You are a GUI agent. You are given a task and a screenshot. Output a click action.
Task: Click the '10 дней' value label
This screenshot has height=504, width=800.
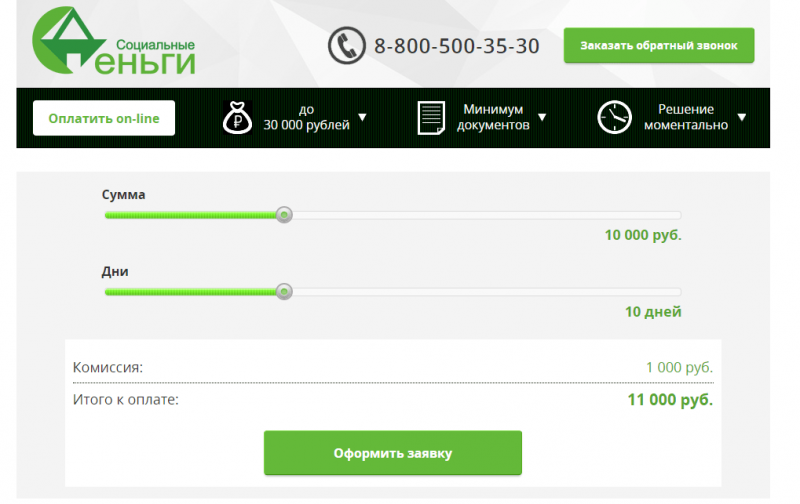pyautogui.click(x=653, y=312)
